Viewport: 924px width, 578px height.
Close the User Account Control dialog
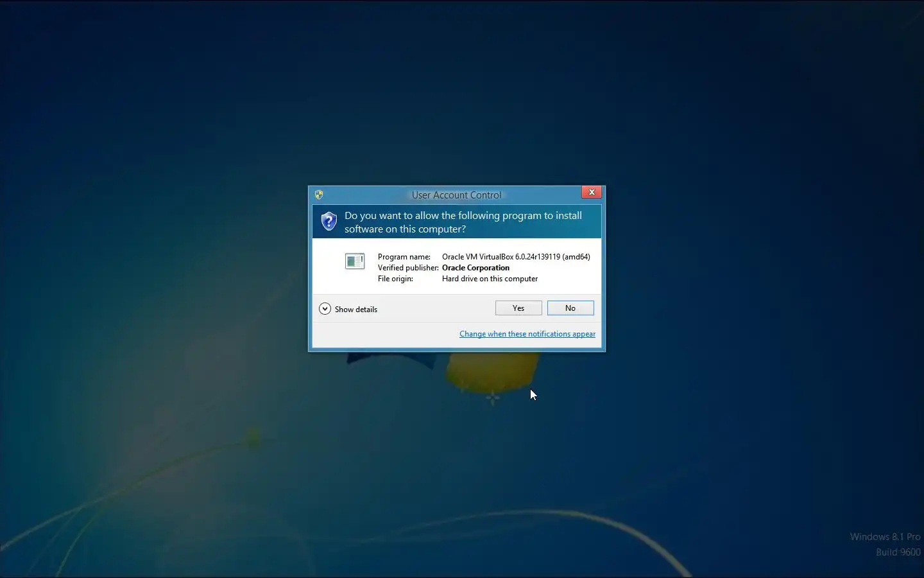click(x=592, y=192)
